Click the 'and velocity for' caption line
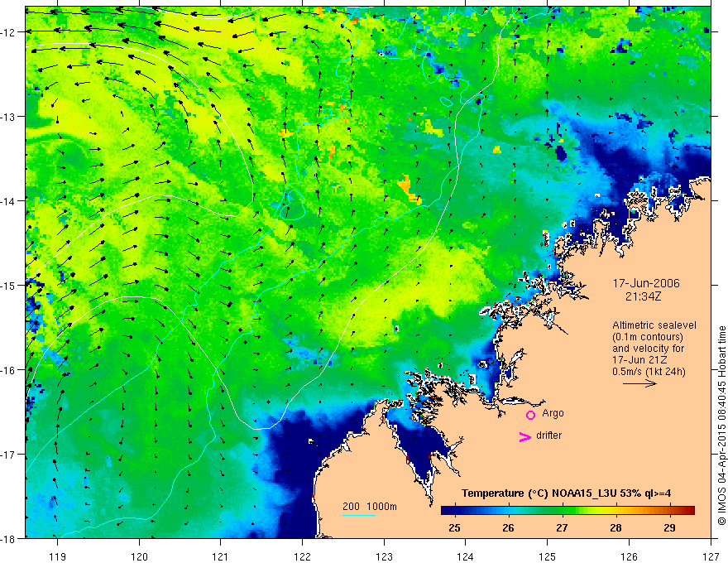728x563 pixels. click(x=648, y=349)
